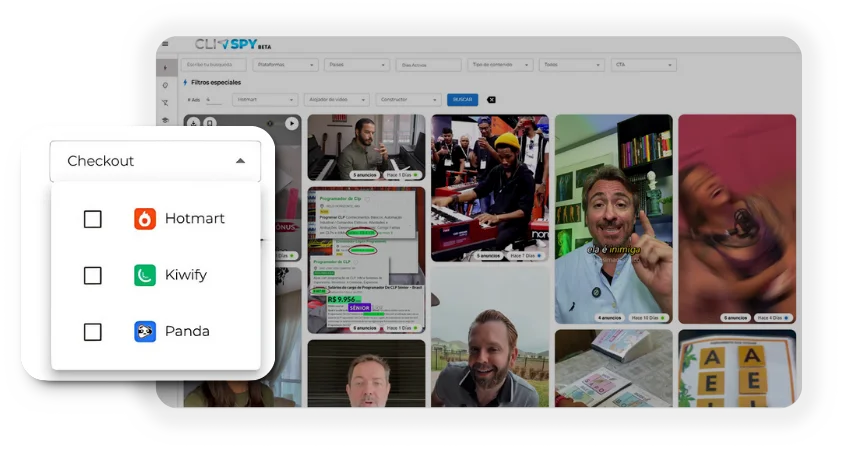This screenshot has height=453, width=856.
Task: Open the hamburger menu icon
Action: click(x=165, y=44)
